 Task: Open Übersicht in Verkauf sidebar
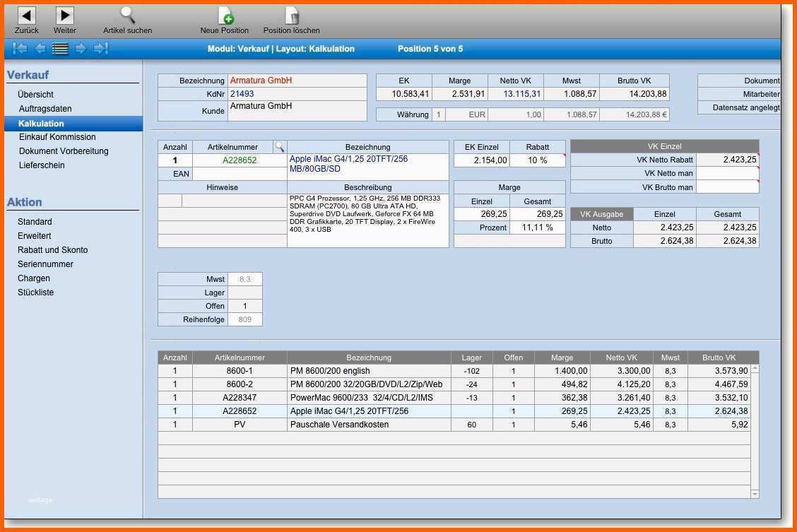click(35, 95)
